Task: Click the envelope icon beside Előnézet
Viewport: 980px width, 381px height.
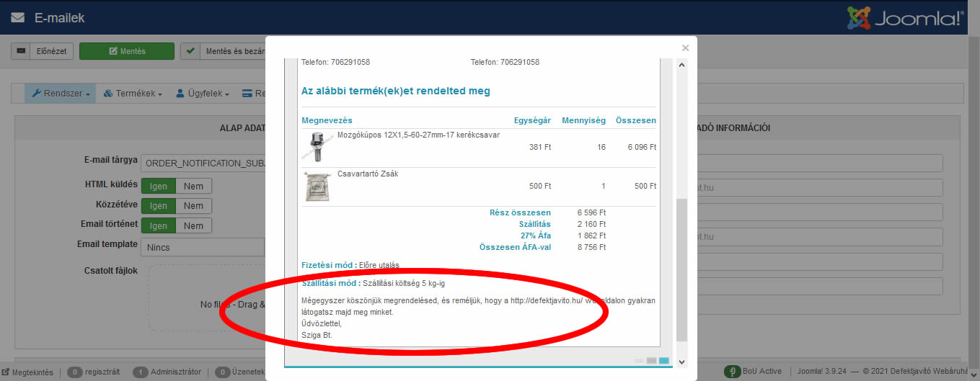Action: [22, 51]
